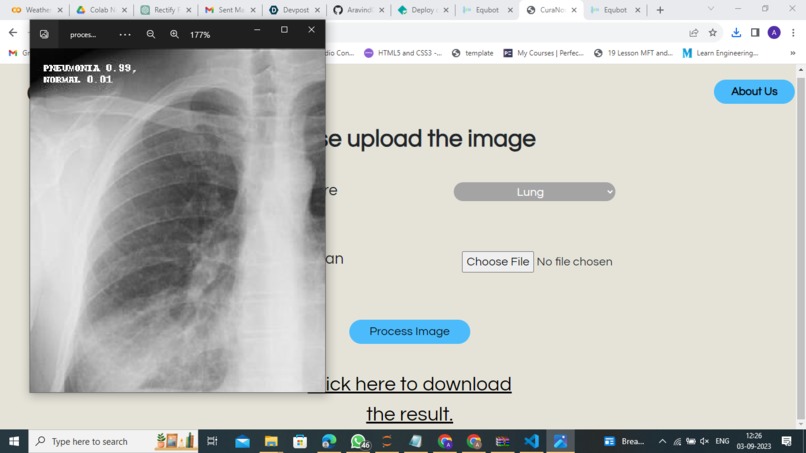
Task: Click the X-ray image in the viewer
Action: [177, 221]
